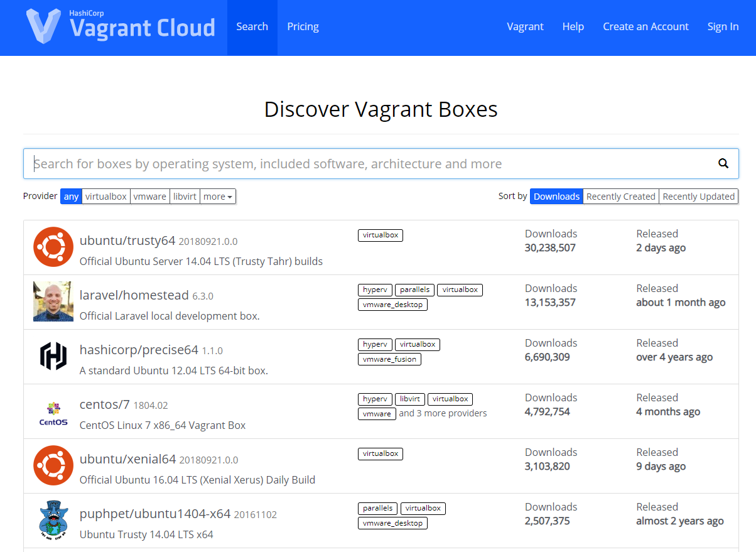Click 'Official Laravel local development box.' description
Image resolution: width=756 pixels, height=552 pixels.
(x=170, y=316)
